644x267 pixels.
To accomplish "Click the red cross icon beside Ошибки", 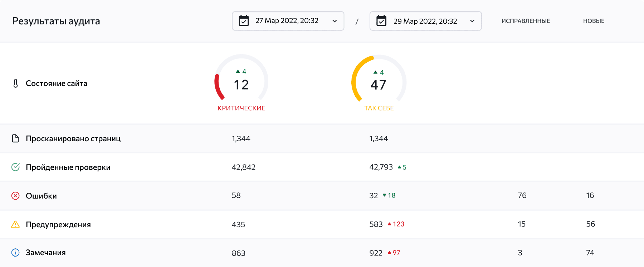I will point(15,196).
